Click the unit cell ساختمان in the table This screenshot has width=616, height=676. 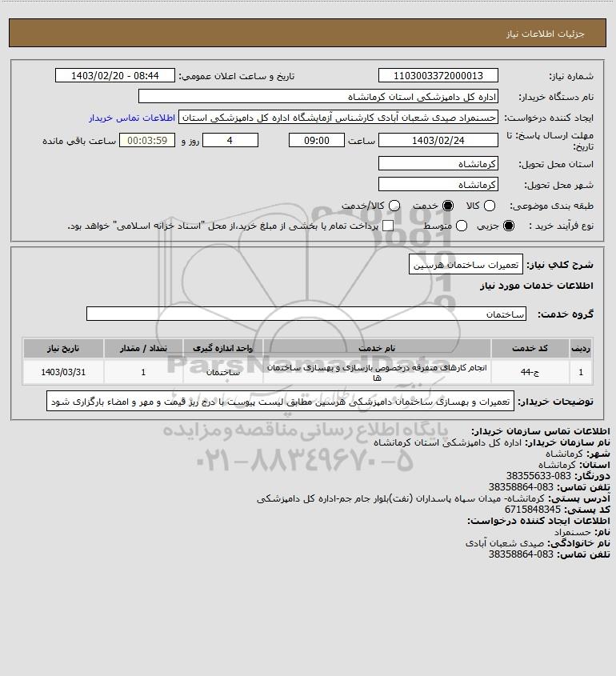point(223,372)
